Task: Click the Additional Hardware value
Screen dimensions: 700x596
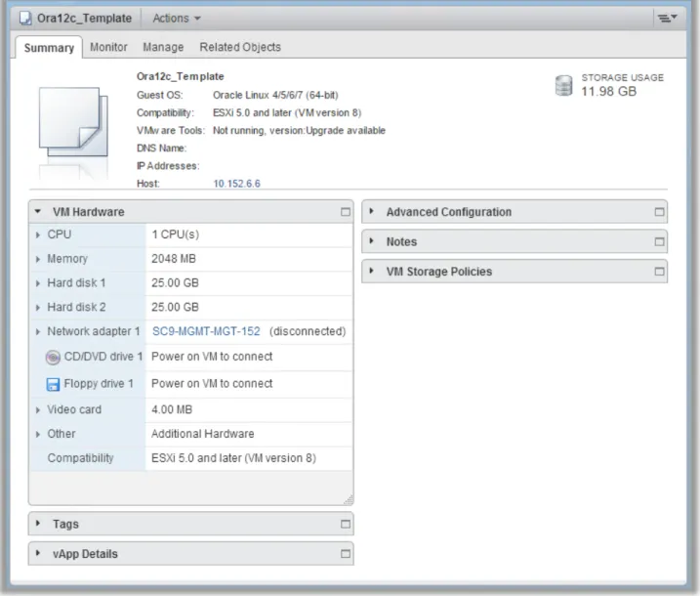Action: pyautogui.click(x=203, y=434)
